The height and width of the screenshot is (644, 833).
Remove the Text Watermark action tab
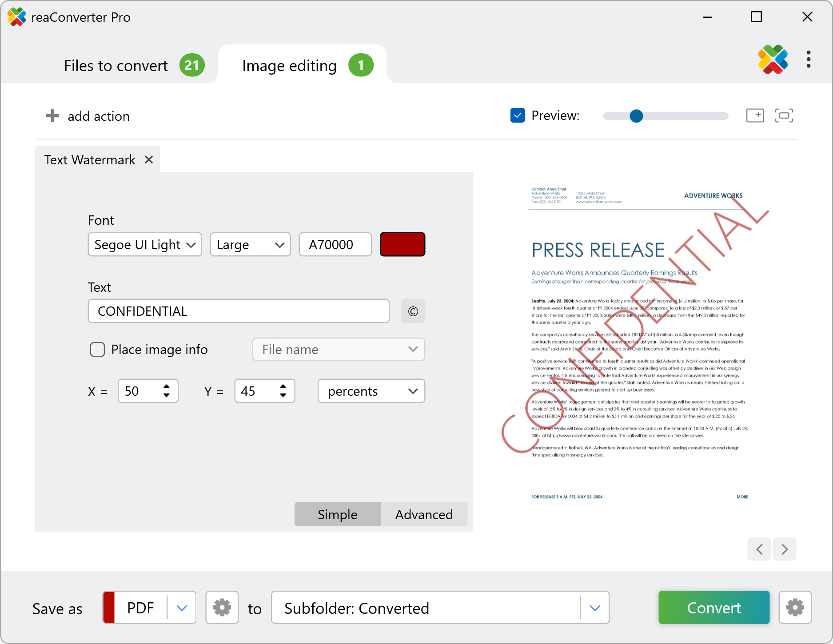click(149, 159)
